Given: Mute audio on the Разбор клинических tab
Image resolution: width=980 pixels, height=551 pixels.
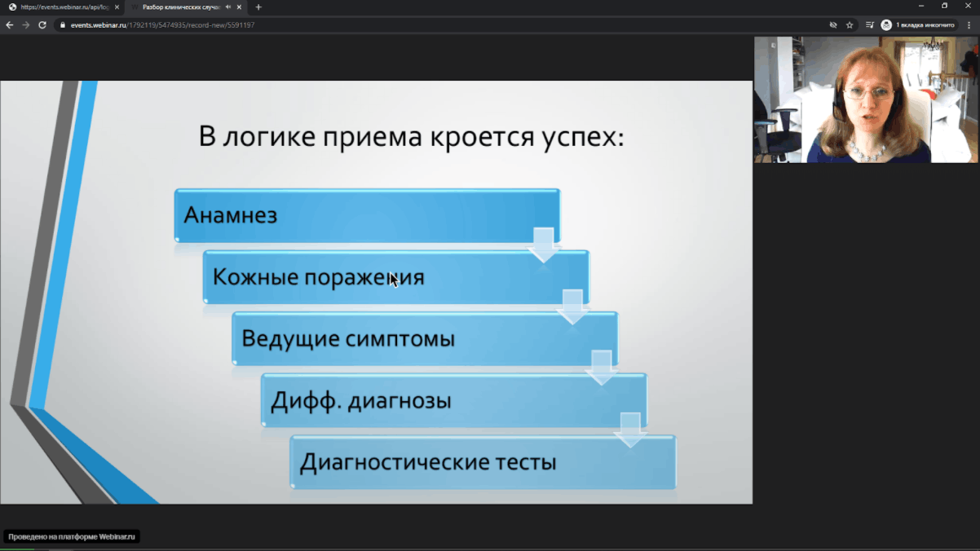Looking at the screenshot, I should [x=228, y=7].
